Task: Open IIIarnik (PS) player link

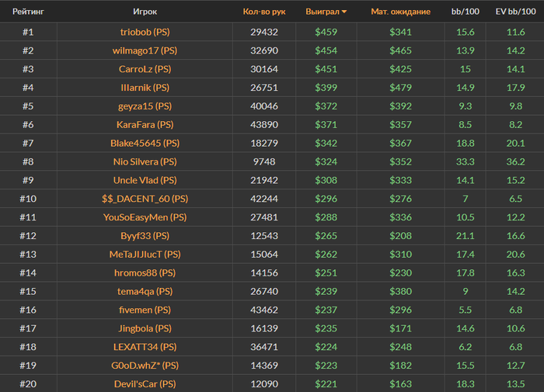Action: [x=145, y=88]
